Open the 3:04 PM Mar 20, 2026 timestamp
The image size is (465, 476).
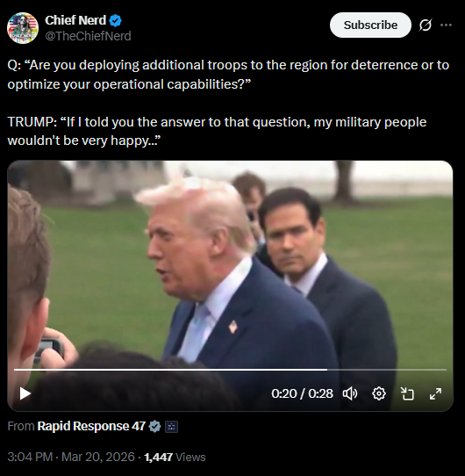pos(71,457)
